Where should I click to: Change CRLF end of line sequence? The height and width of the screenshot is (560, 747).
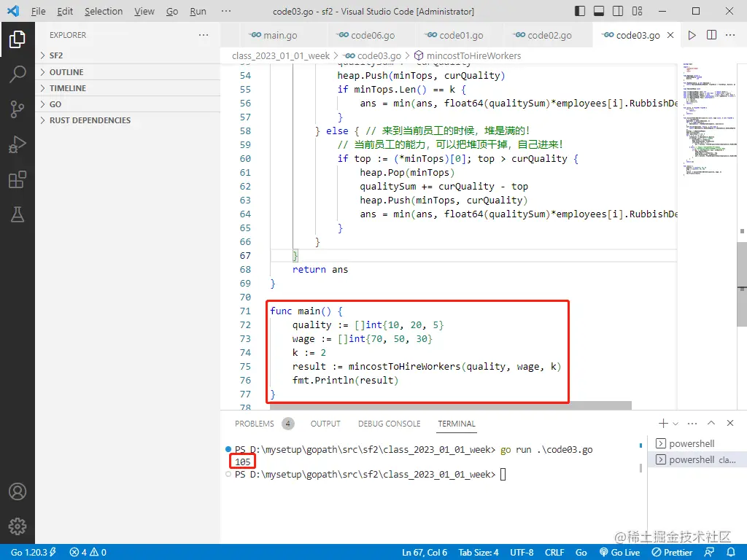pos(554,553)
